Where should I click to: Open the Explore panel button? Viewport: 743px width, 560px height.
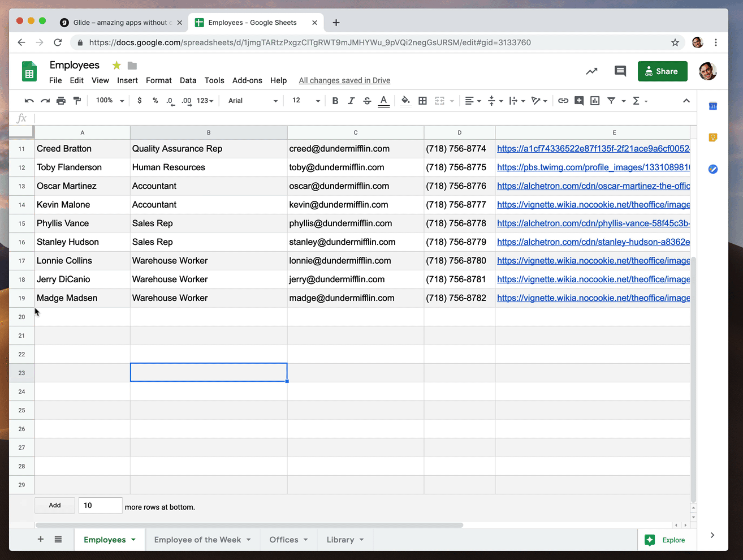(x=666, y=540)
